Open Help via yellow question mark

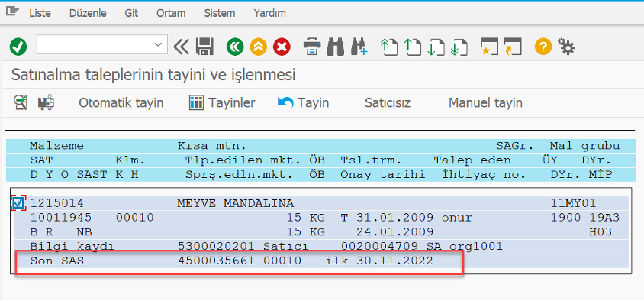coord(543,47)
